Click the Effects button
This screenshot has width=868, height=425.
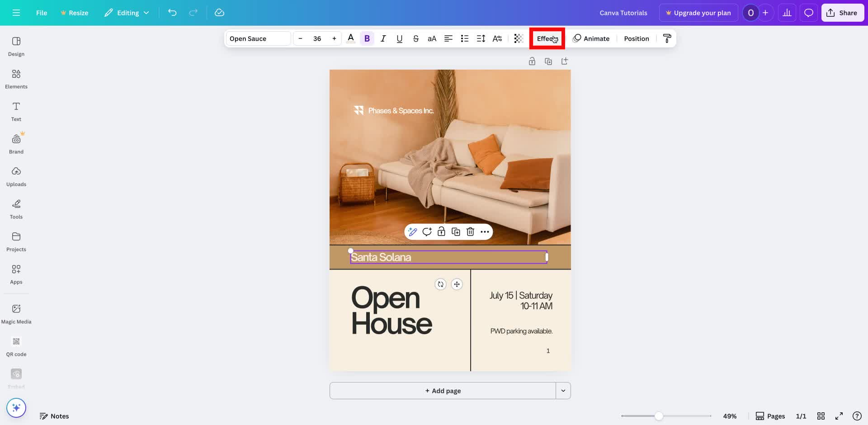pos(547,38)
